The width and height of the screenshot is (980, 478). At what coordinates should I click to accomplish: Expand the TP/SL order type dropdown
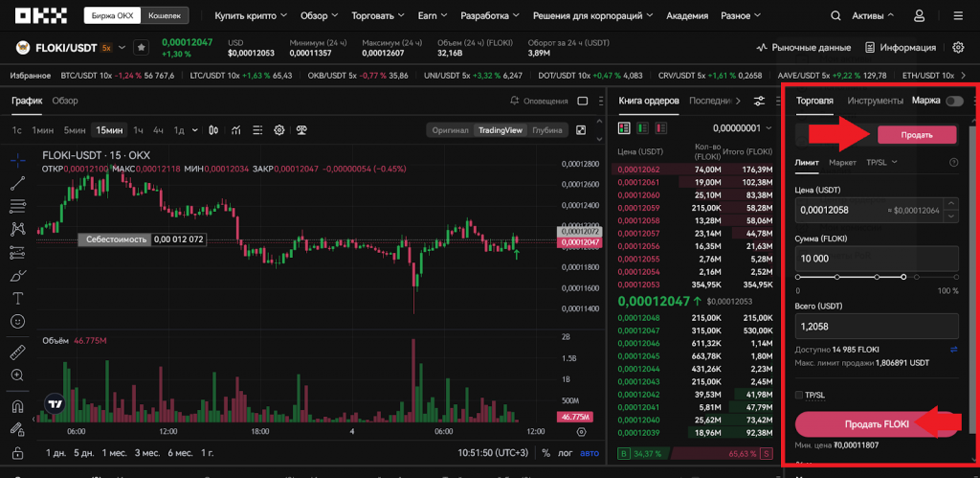point(881,163)
